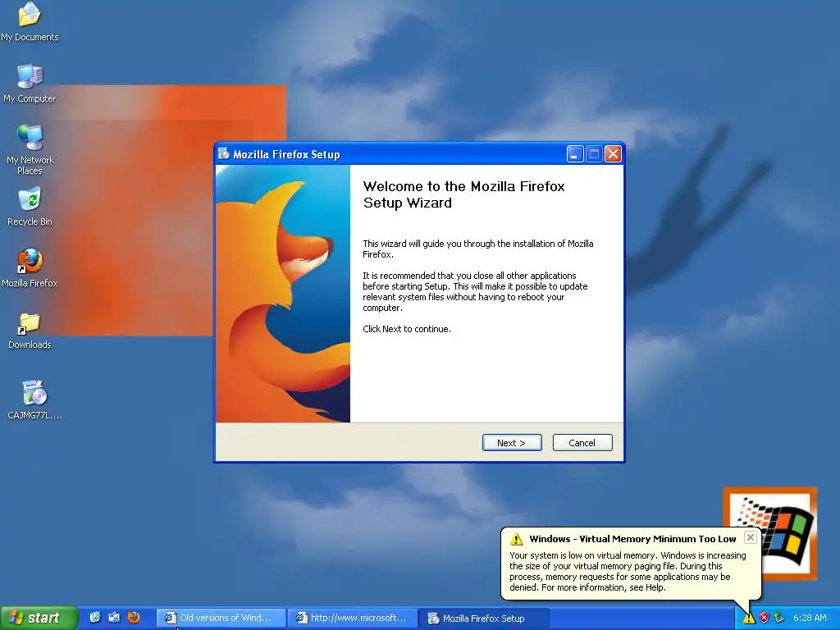Click the network connection tray icon
Image resolution: width=840 pixels, height=630 pixels.
(x=779, y=619)
